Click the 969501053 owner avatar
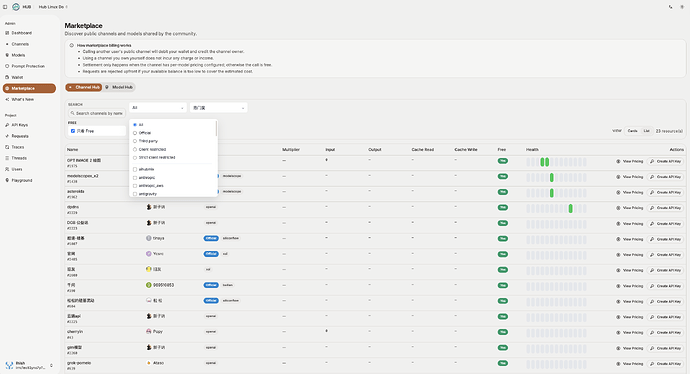This screenshot has width=690, height=374. (x=149, y=285)
